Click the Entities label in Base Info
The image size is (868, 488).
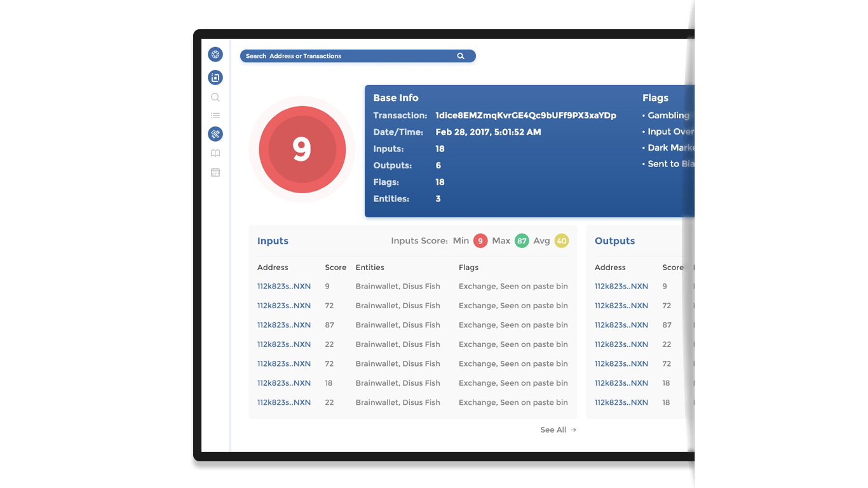click(x=391, y=199)
